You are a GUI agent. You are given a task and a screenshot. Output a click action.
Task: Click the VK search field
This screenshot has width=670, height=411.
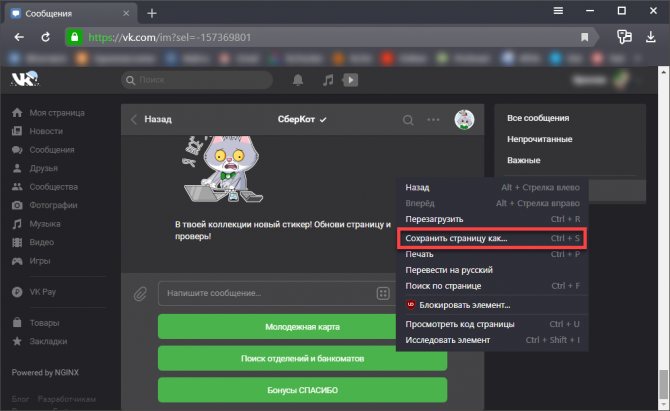(197, 80)
